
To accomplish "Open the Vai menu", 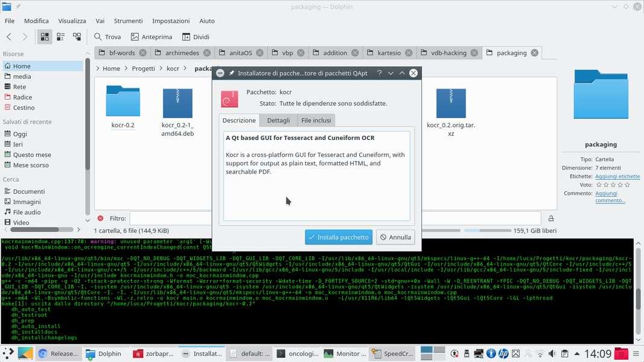I will point(100,21).
